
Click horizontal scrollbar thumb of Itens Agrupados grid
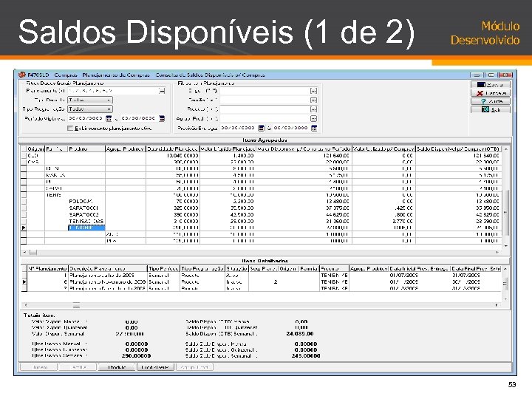33,253
